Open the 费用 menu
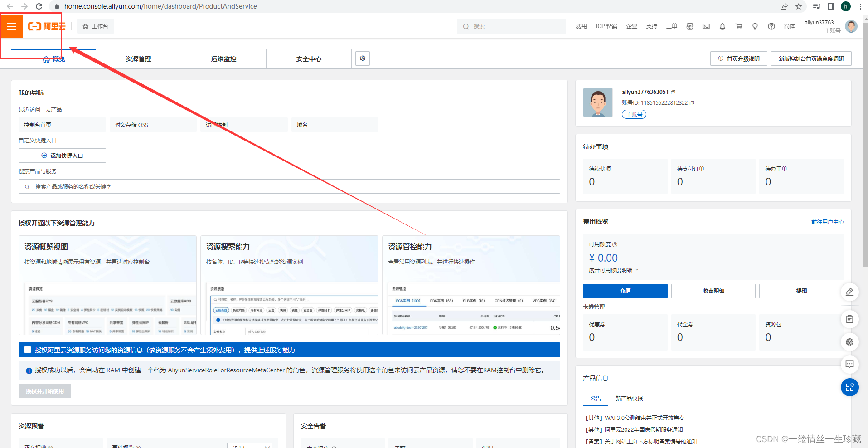 [581, 26]
